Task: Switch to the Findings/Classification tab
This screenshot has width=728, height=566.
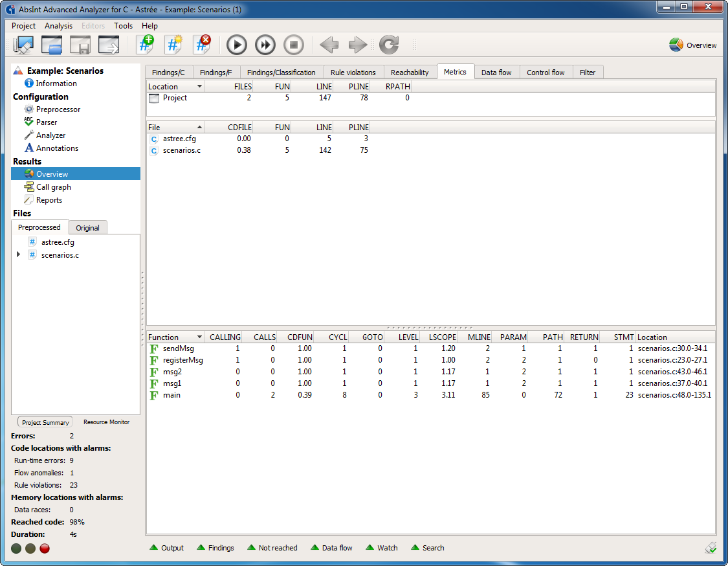Action: (281, 73)
